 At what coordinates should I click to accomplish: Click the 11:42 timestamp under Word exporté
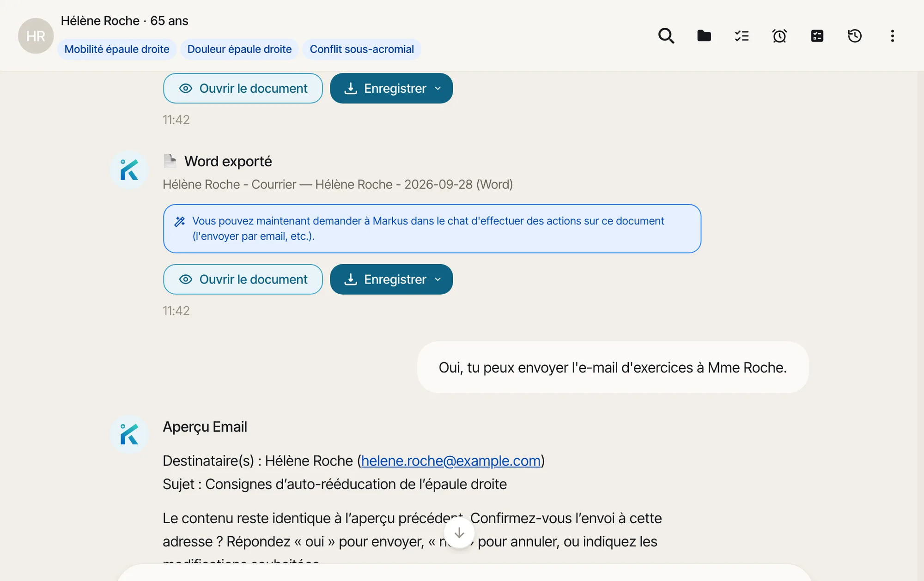(x=176, y=311)
